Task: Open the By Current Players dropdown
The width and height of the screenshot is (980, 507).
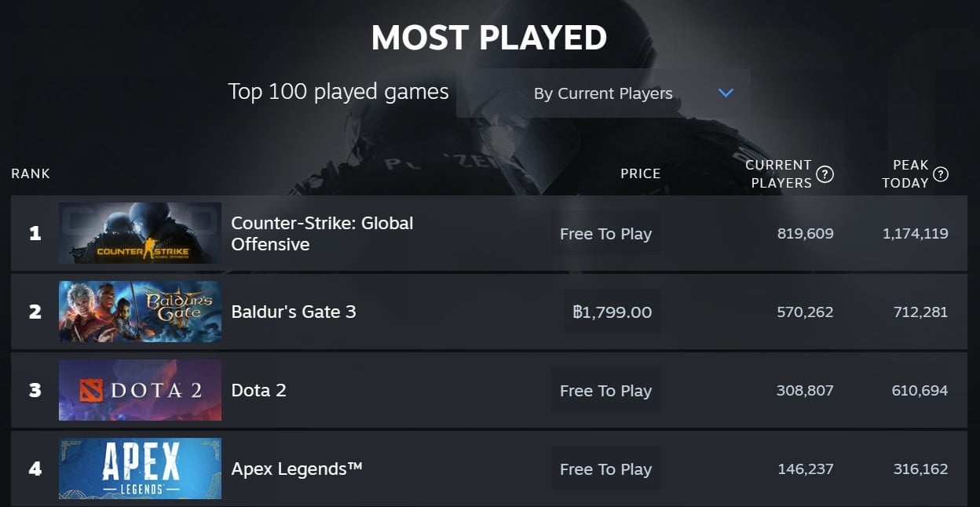Action: pos(603,93)
